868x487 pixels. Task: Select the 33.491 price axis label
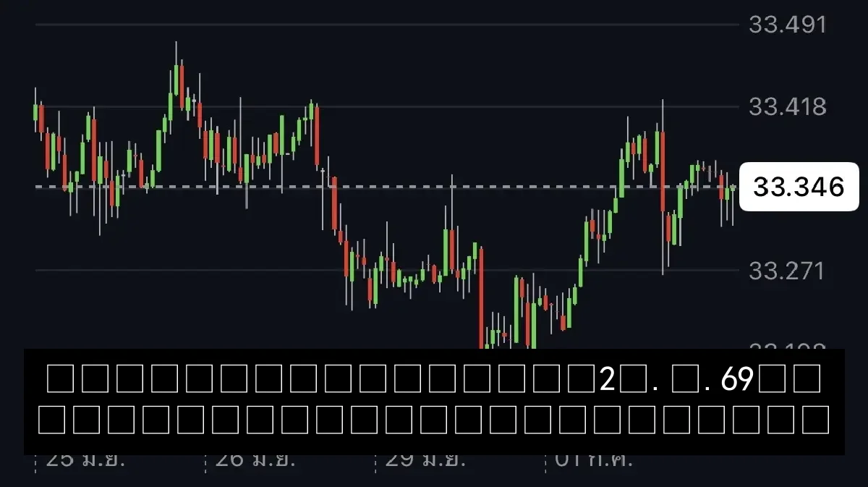(x=787, y=25)
